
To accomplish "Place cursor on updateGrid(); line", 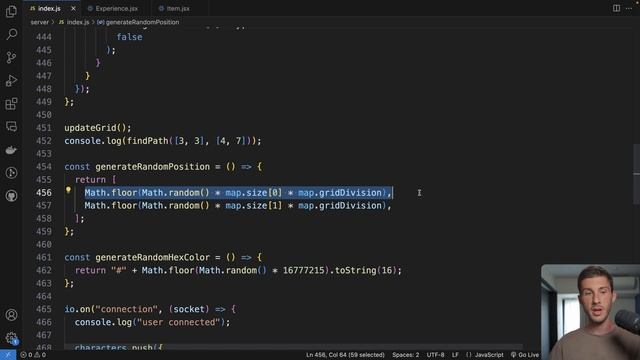I will pos(98,128).
